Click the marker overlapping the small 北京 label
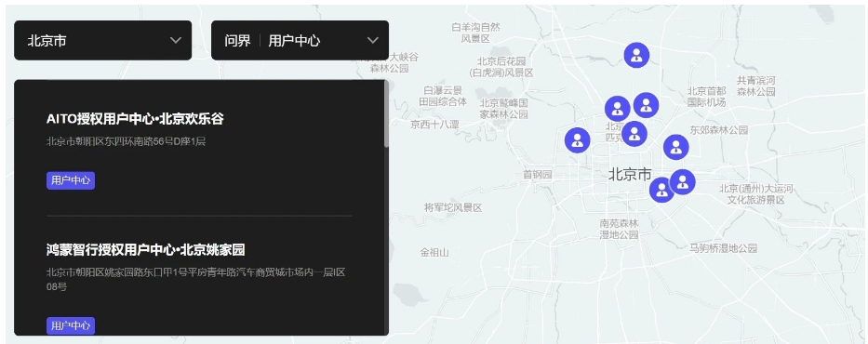Screen dimensions: 868x344 pyautogui.click(x=634, y=134)
